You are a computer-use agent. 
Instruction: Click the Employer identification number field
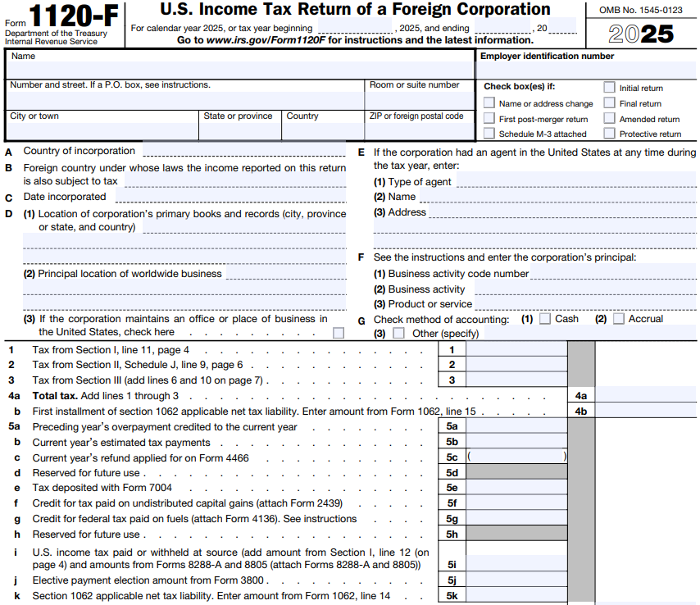tap(587, 71)
